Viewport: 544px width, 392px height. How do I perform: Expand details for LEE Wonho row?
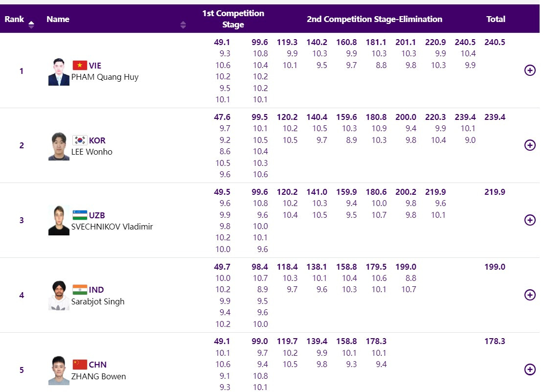click(x=529, y=145)
